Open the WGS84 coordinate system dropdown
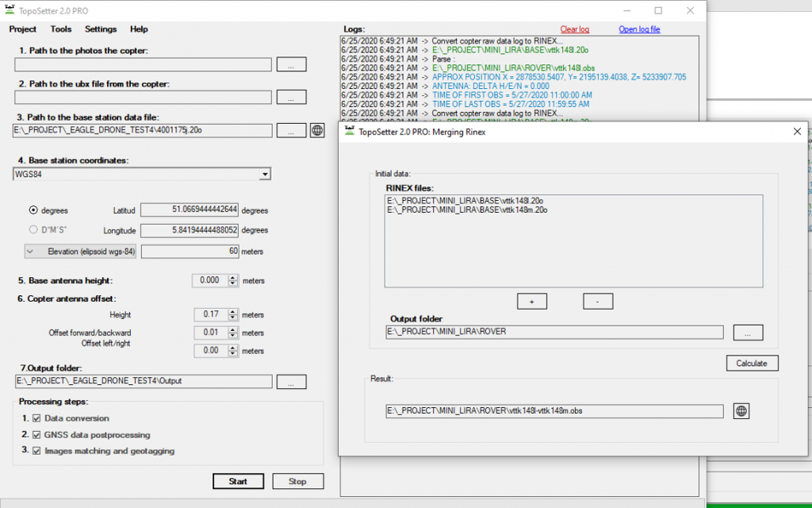 click(x=265, y=175)
